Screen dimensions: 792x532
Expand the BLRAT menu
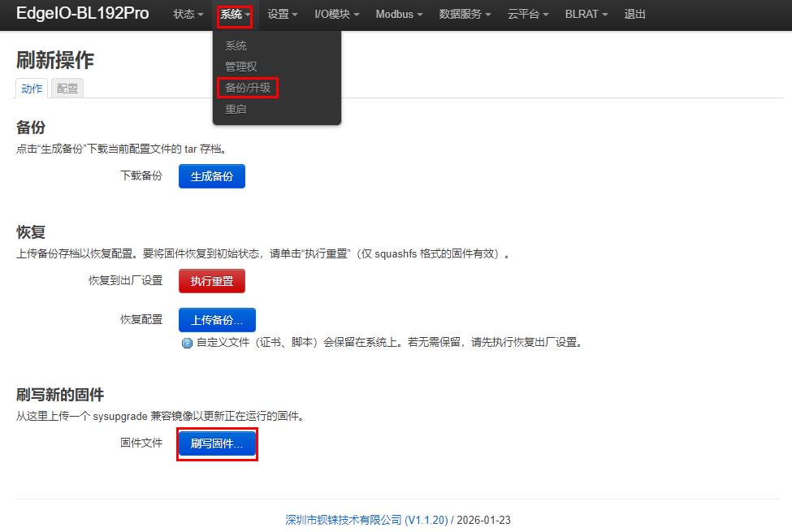[x=586, y=14]
